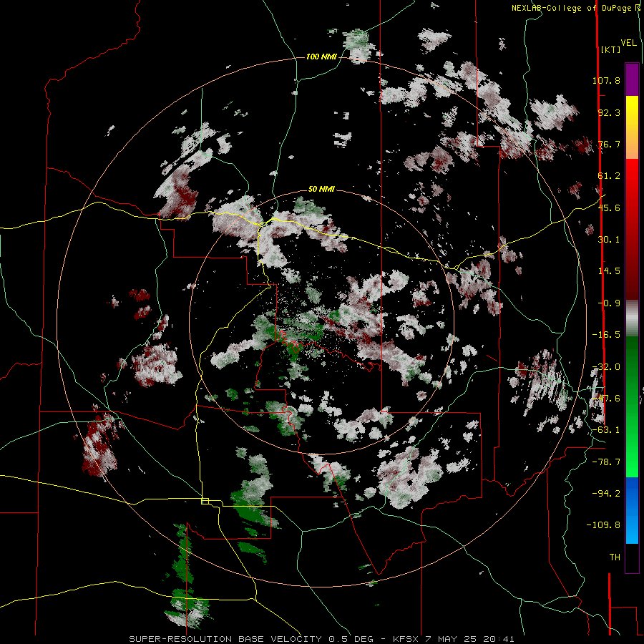The width and height of the screenshot is (644, 644).
Task: Click the 45.6 scale value
Action: point(609,208)
